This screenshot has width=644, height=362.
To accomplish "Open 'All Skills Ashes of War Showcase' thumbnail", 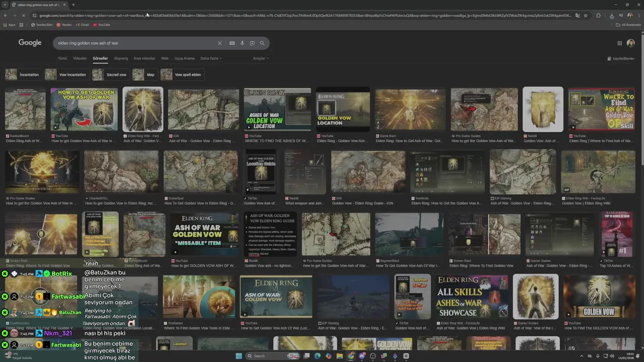I will coord(471,297).
